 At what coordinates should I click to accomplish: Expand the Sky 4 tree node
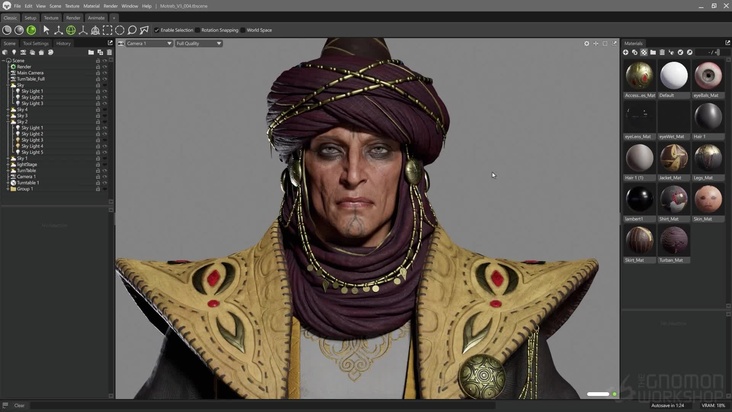pos(7,110)
